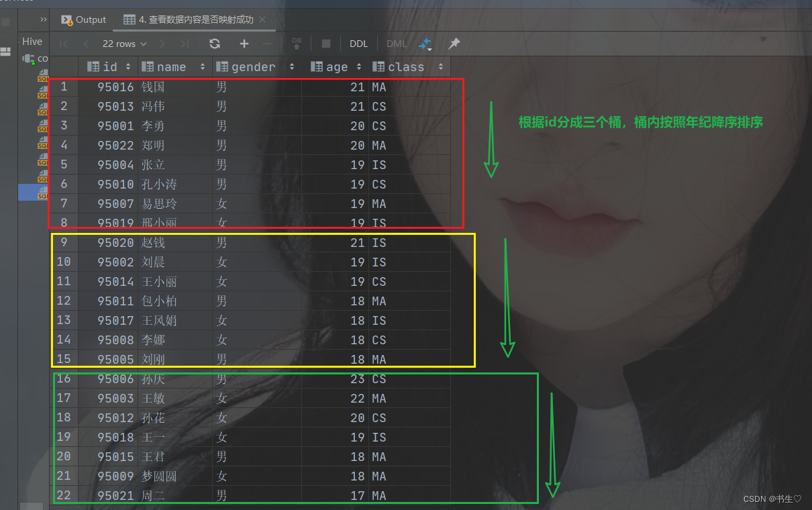812x510 pixels.
Task: Click the id cell 95017
Action: (108, 320)
